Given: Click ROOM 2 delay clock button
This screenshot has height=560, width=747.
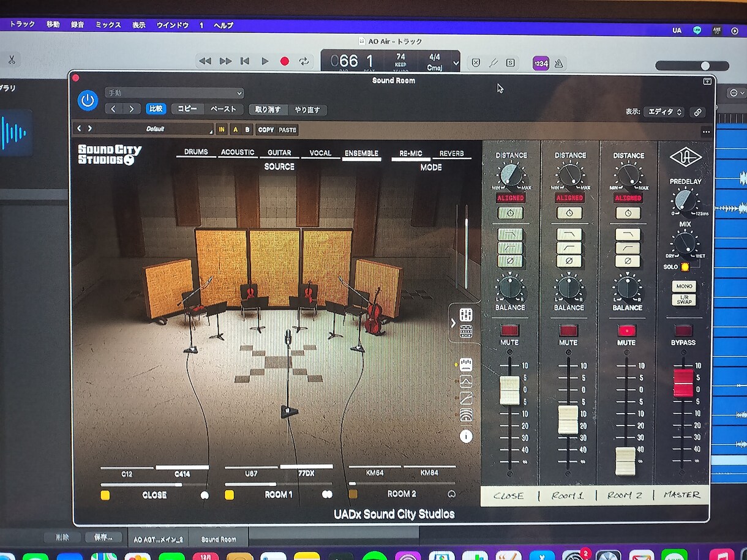Looking at the screenshot, I should (628, 213).
